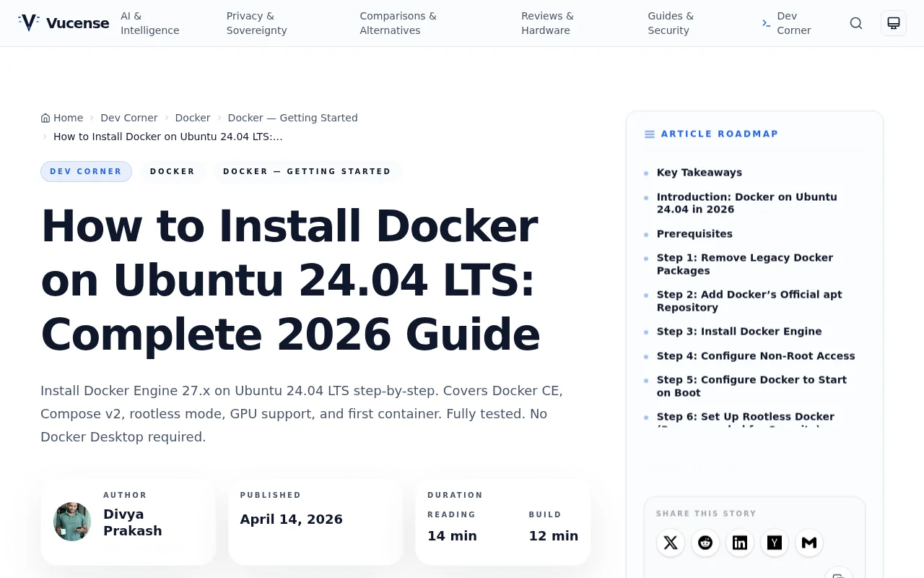This screenshot has height=578, width=924.
Task: Click published date April 14, 2026
Action: [x=292, y=519]
